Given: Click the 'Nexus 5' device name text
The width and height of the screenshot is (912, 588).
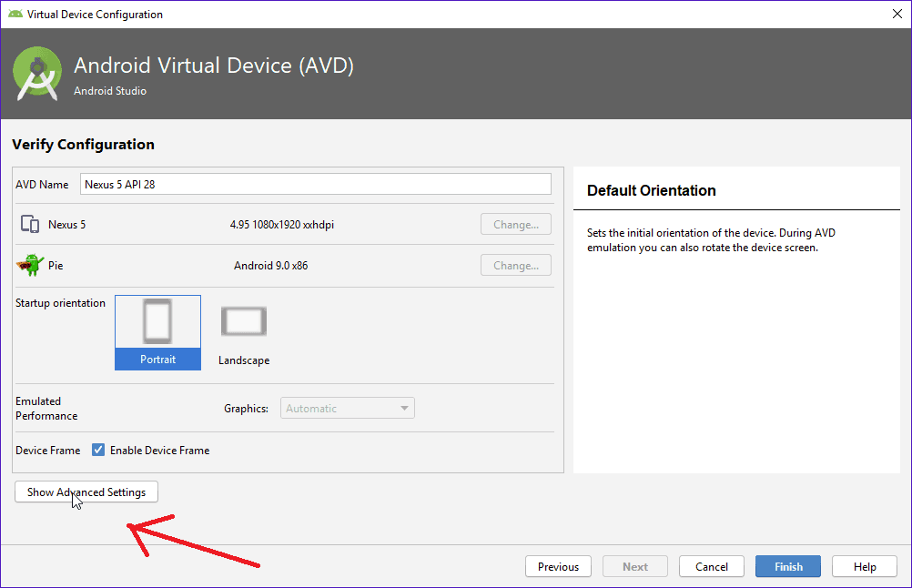Looking at the screenshot, I should click(66, 225).
